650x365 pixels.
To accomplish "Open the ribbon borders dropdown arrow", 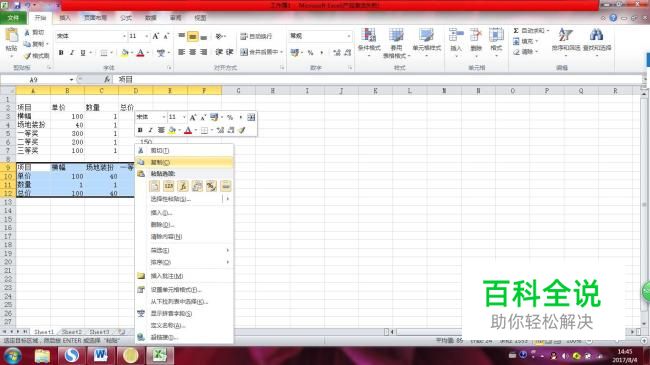I will 112,53.
